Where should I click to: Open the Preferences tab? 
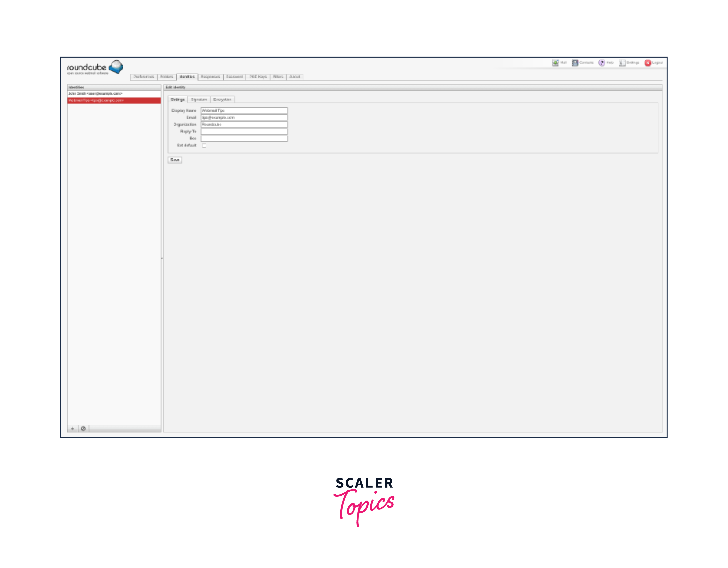pyautogui.click(x=144, y=77)
